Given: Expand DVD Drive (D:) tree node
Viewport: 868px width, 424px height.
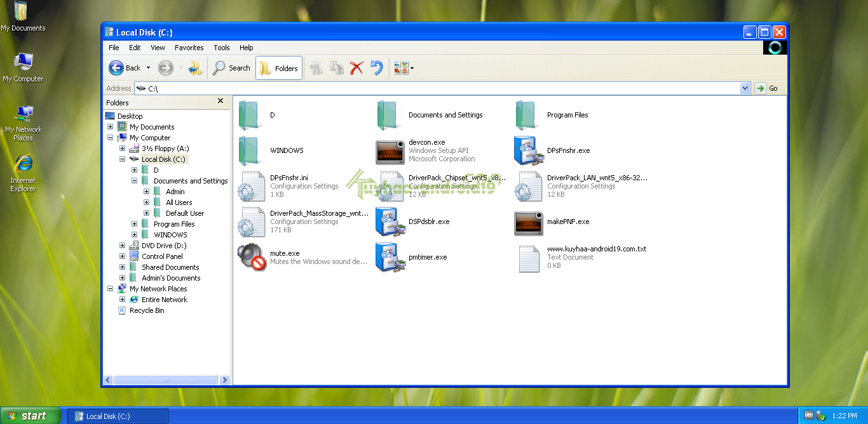Looking at the screenshot, I should click(x=123, y=246).
